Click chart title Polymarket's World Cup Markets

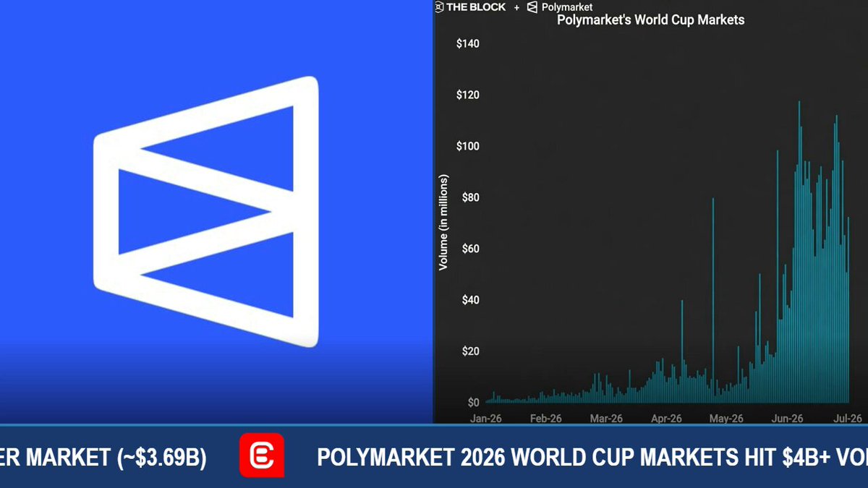(x=650, y=20)
